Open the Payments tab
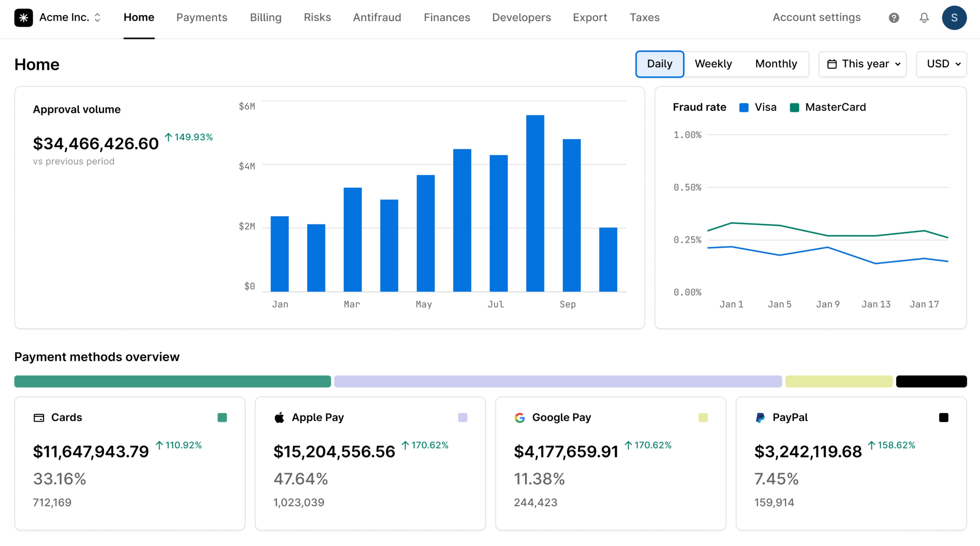 (202, 18)
